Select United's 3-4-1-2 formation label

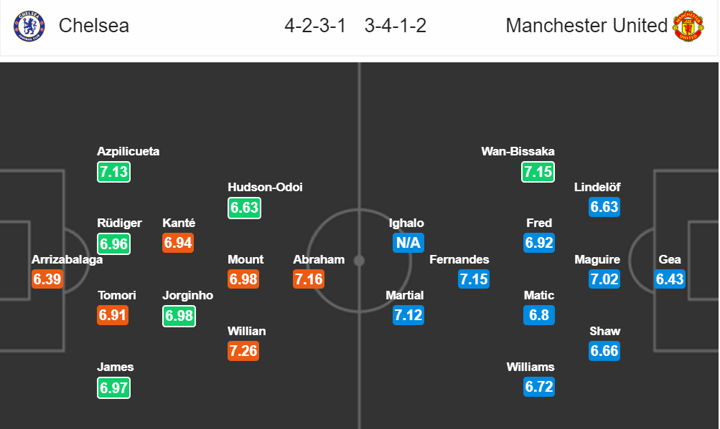tap(396, 26)
